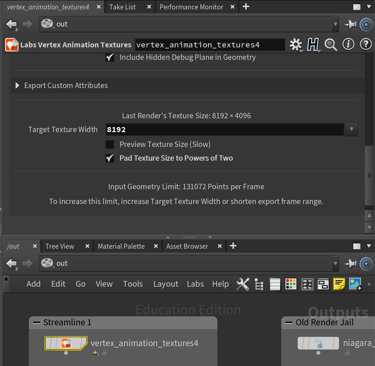Open the Layout menu
Screen dimensions: 375x366
[x=166, y=284]
